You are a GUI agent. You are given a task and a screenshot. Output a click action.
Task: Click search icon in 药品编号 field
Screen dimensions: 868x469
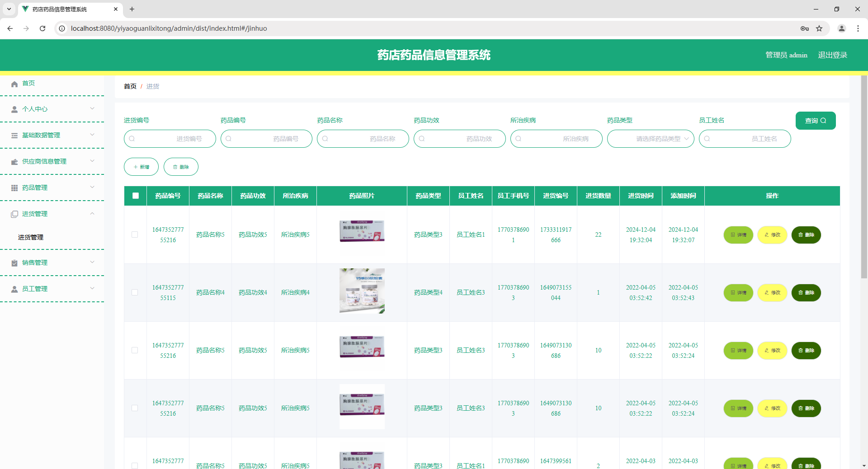[x=229, y=139]
